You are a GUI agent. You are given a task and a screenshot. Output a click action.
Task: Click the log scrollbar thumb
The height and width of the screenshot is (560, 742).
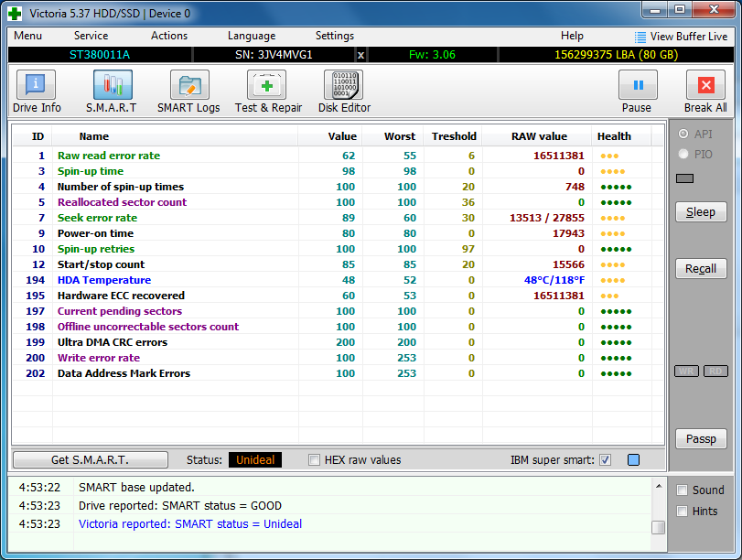click(658, 527)
